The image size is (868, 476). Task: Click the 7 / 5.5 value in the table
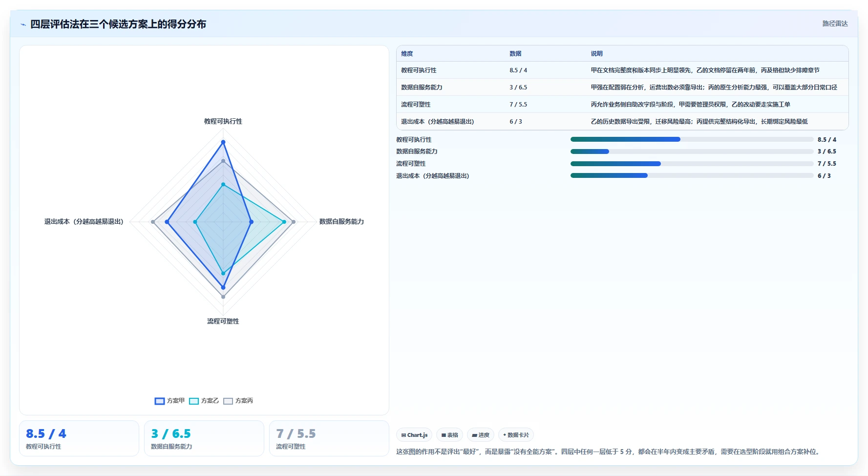point(518,105)
